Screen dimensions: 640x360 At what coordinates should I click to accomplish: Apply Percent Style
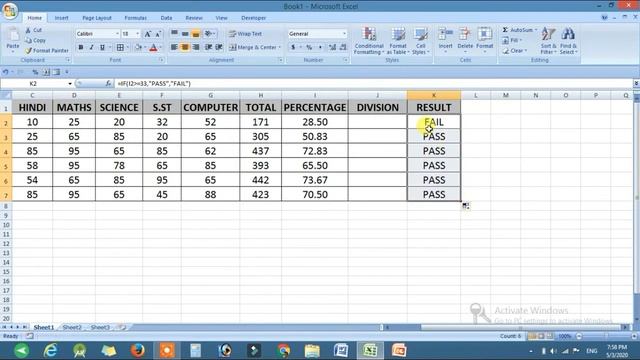coord(309,47)
